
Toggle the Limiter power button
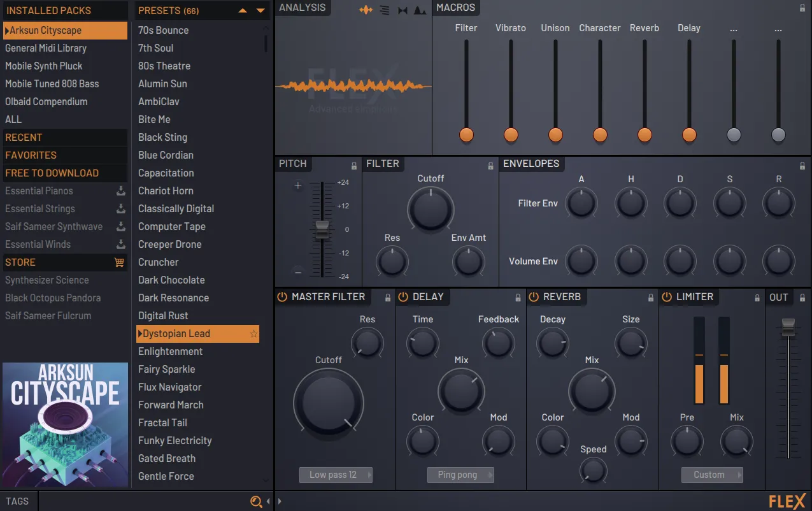(667, 297)
